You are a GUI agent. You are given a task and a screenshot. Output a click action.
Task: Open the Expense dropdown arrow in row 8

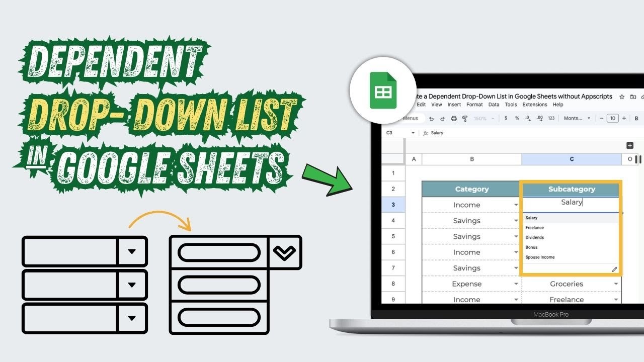(x=516, y=284)
